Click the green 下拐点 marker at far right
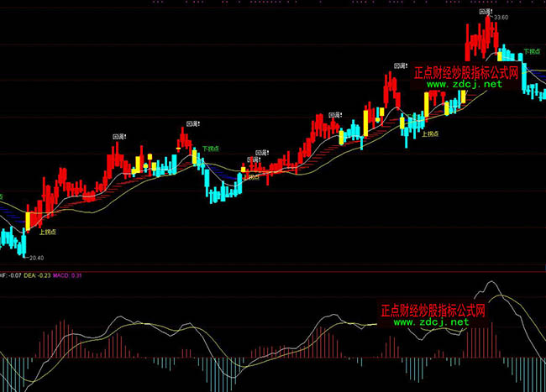This screenshot has width=546, height=392. [x=531, y=50]
